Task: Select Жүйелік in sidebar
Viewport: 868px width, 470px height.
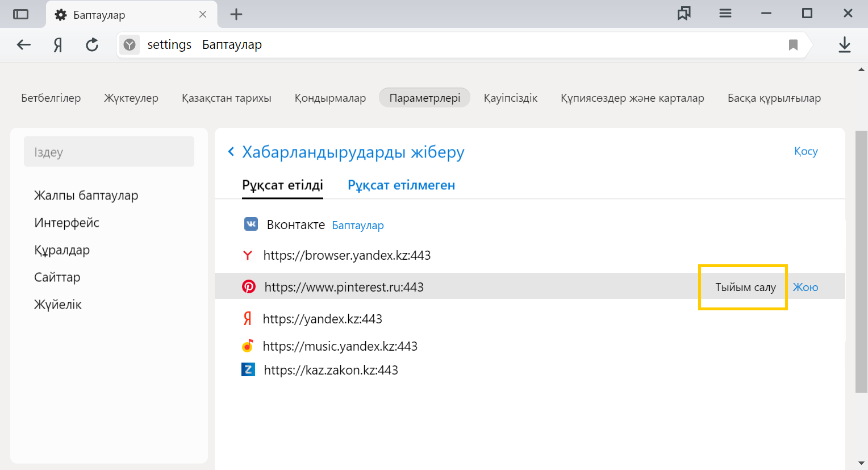Action: 58,305
